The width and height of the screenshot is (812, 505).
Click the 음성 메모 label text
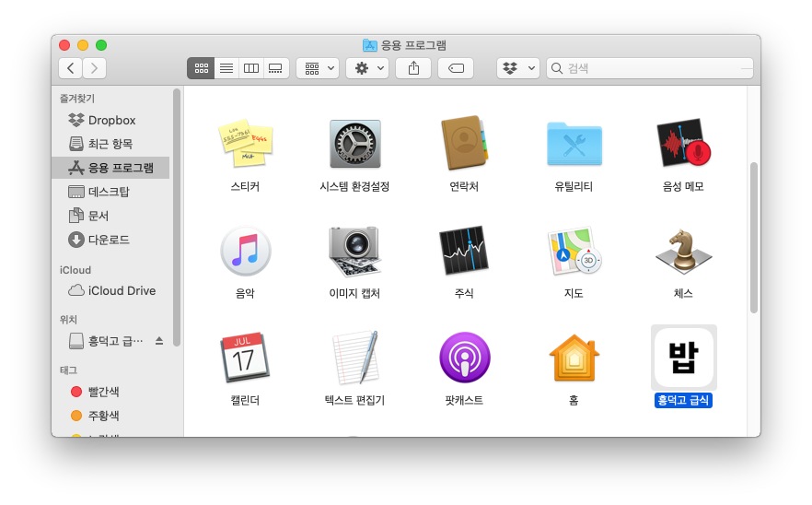tap(683, 187)
